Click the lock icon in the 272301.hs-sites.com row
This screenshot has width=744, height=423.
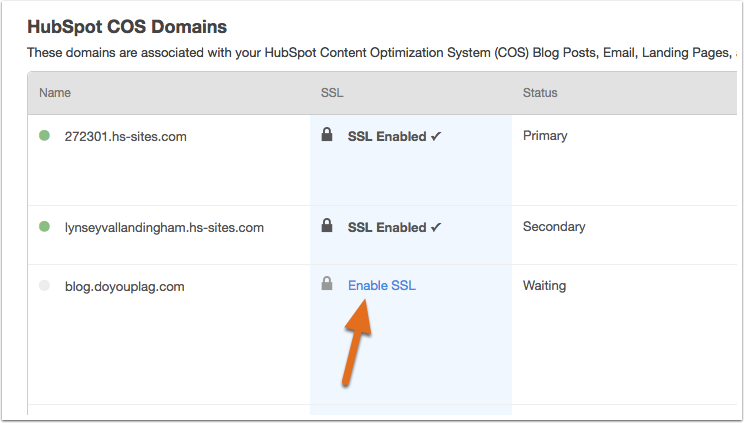(x=327, y=134)
